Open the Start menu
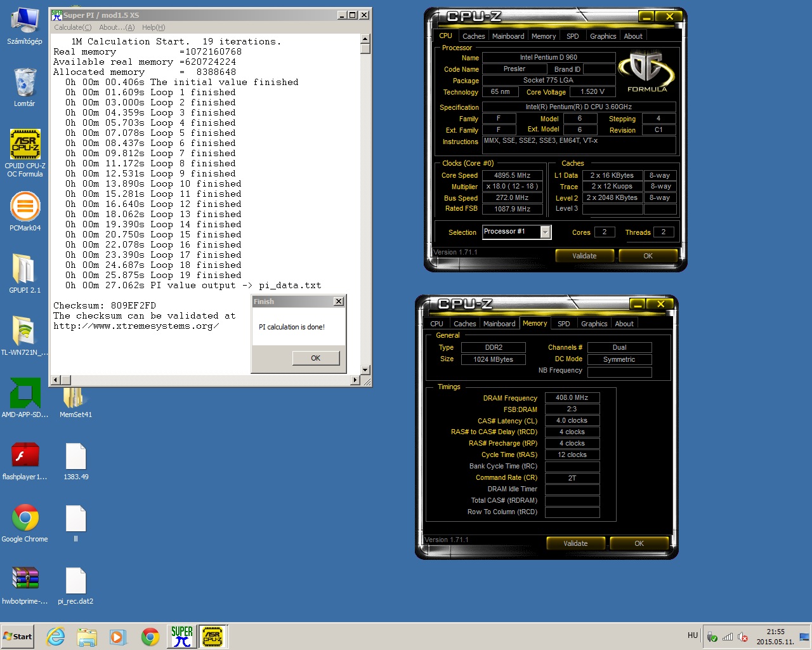 (x=18, y=637)
